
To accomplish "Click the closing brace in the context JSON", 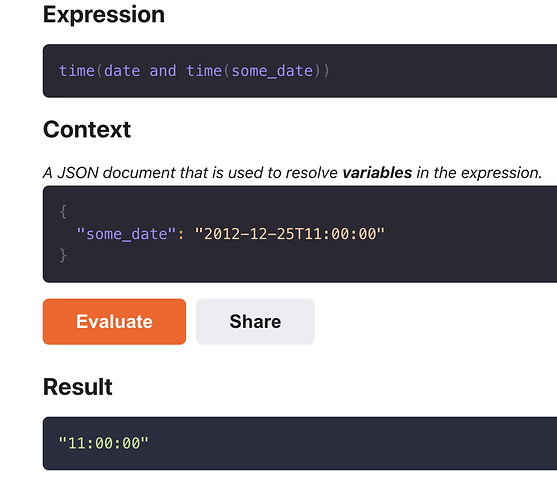I will pos(63,255).
